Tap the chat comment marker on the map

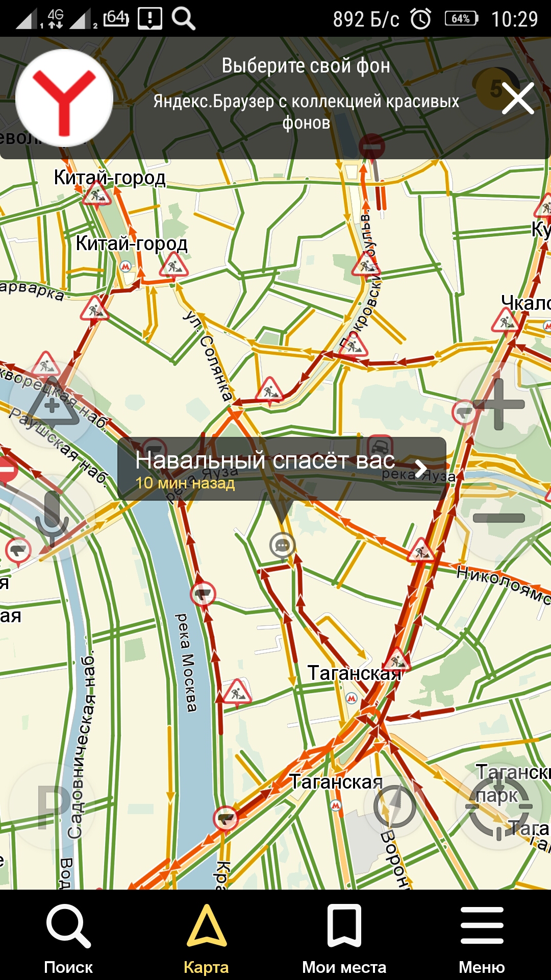(x=282, y=546)
